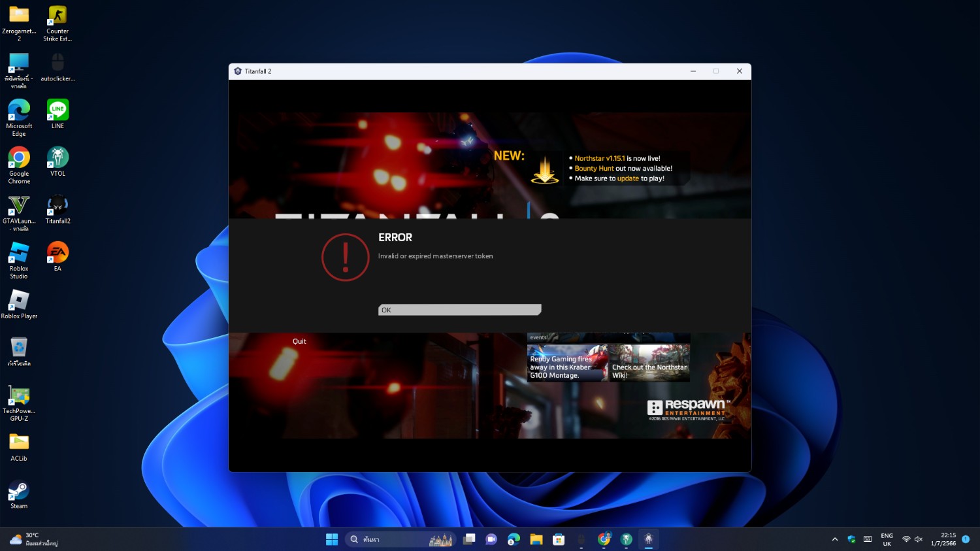980x551 pixels.
Task: Select the Roblox Player desktop shortcut
Action: (19, 305)
